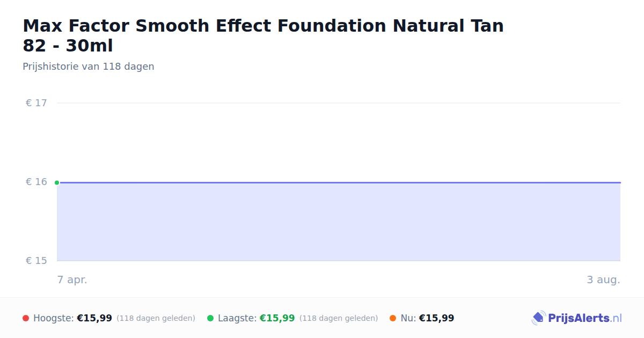Click the Laagste €15,99 green price value
Screen dimensions: 644x338
click(x=277, y=318)
